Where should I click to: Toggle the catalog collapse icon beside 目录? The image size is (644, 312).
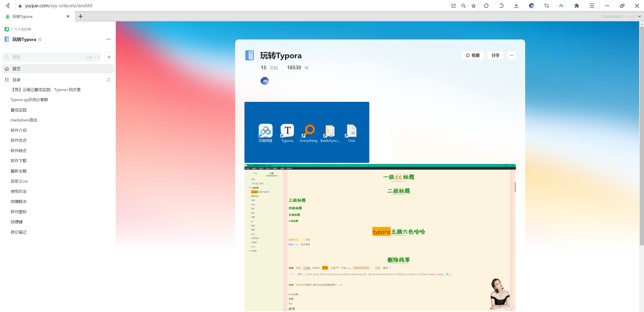pos(109,80)
